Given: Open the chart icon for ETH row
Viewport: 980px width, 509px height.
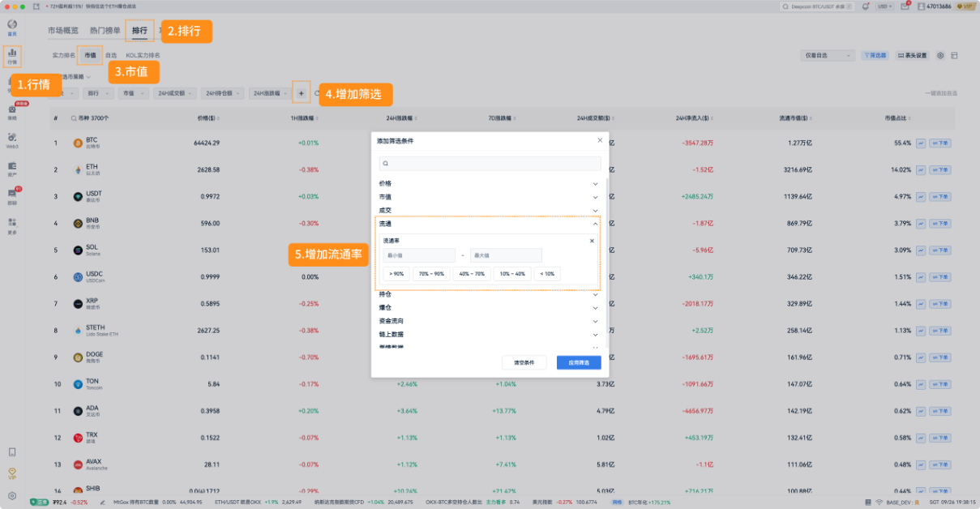Looking at the screenshot, I should [x=921, y=169].
